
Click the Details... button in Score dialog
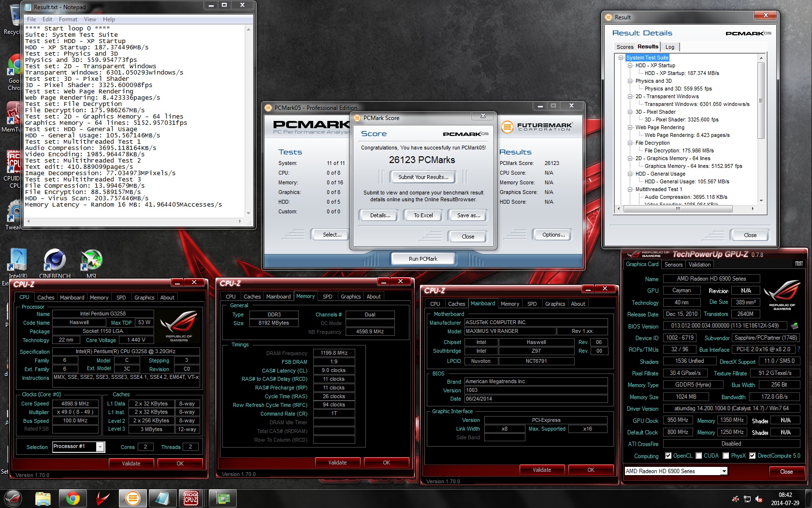[x=380, y=215]
